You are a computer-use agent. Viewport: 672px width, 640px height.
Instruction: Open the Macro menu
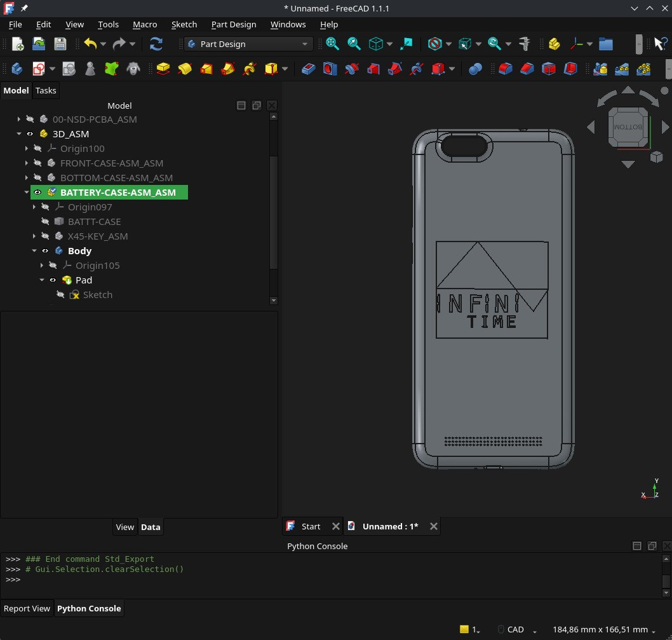coord(145,24)
